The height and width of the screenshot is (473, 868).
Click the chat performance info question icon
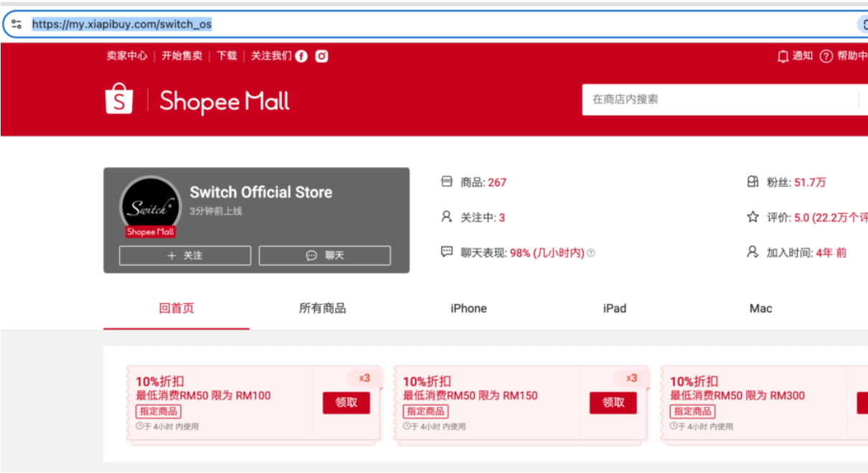pos(591,253)
